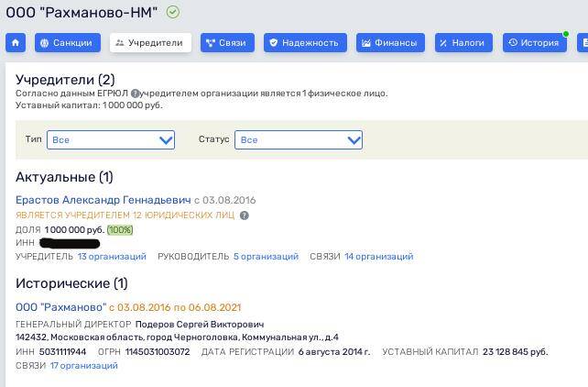Click the question icon after 'юридических лиц'

[x=245, y=216]
